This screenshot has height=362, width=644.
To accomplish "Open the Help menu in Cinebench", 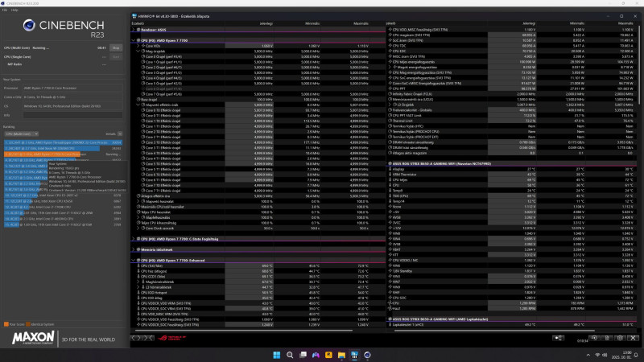I will click(x=14, y=10).
